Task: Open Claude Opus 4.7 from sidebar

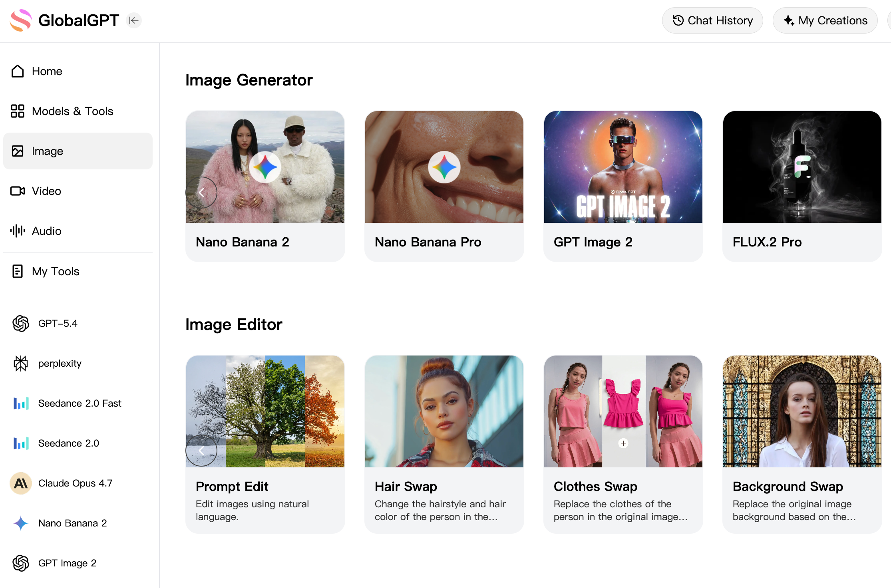Action: tap(75, 483)
